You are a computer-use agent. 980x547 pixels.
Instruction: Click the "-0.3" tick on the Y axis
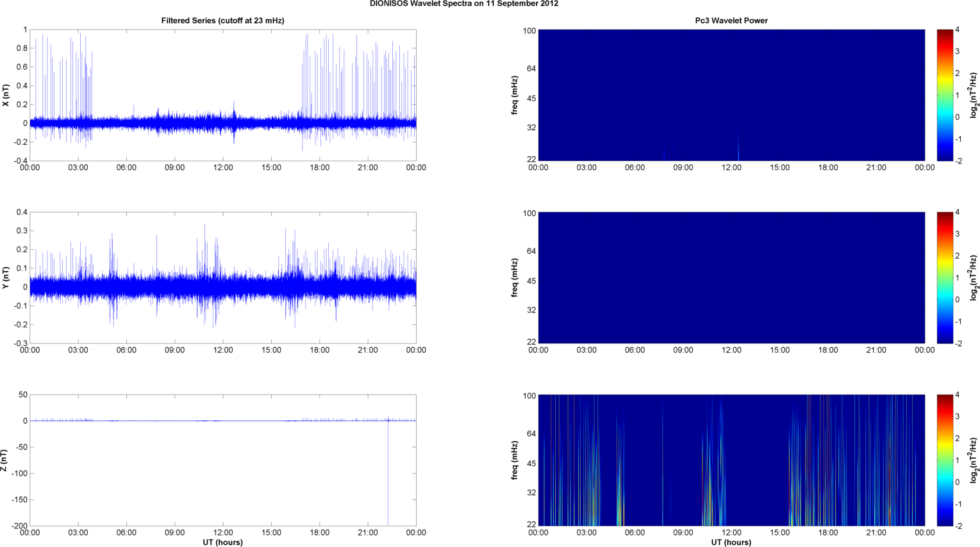tap(21, 344)
